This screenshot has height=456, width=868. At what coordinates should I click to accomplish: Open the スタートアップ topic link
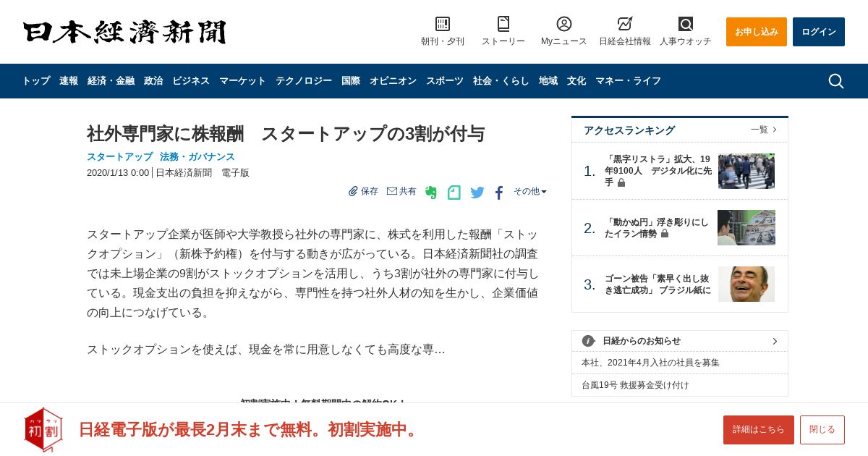click(120, 156)
